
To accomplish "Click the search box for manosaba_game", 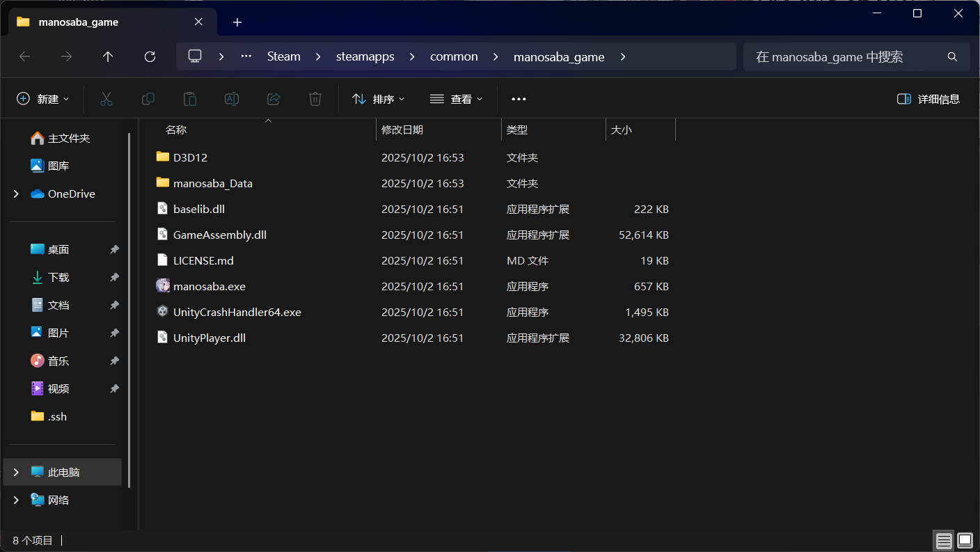I will [846, 56].
